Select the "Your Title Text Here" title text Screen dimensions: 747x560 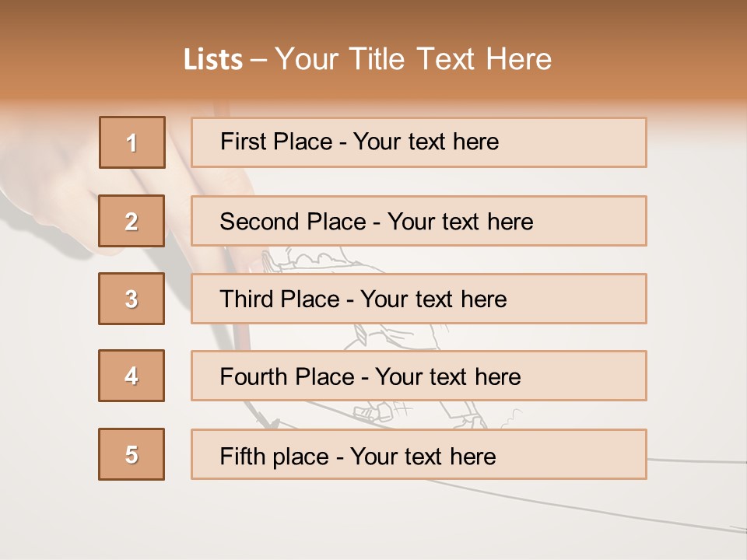point(413,59)
